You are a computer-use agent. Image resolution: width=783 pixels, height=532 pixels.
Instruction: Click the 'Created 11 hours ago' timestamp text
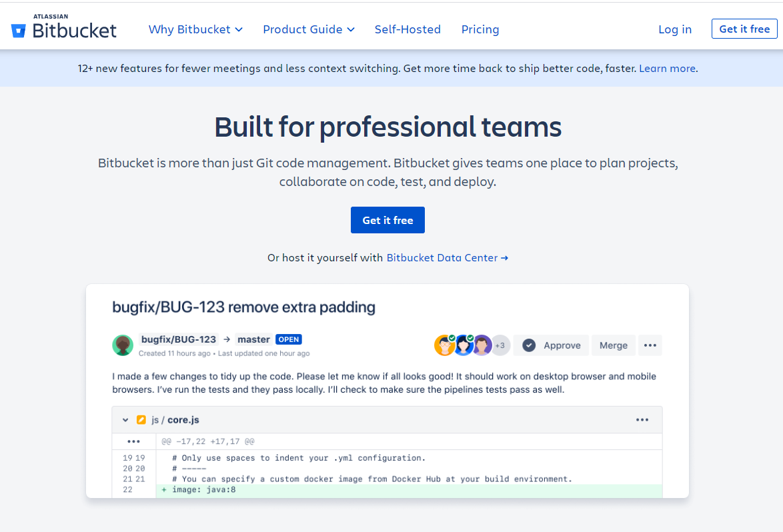[175, 353]
